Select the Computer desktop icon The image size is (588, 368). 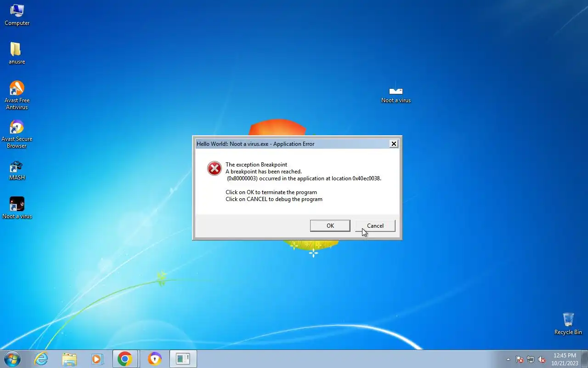(17, 15)
